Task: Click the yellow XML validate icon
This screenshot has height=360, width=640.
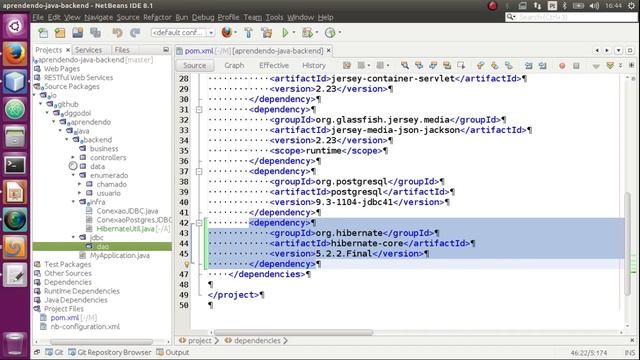Action: point(610,65)
